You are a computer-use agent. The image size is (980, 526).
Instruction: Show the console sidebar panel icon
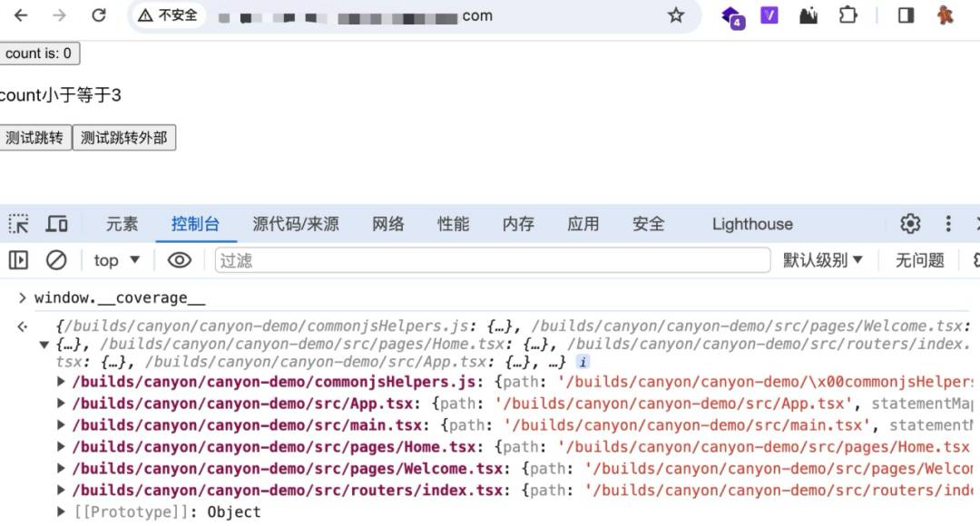point(18,260)
